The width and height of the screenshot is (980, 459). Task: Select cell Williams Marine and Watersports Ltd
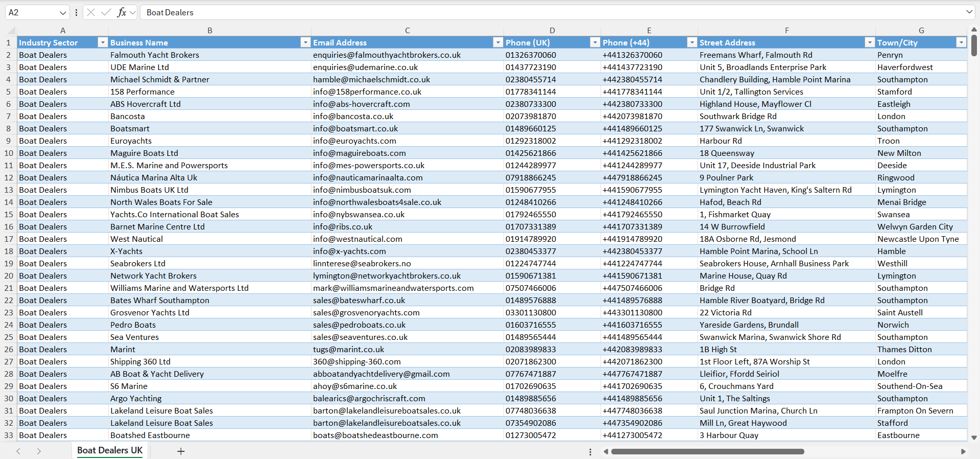tap(210, 288)
